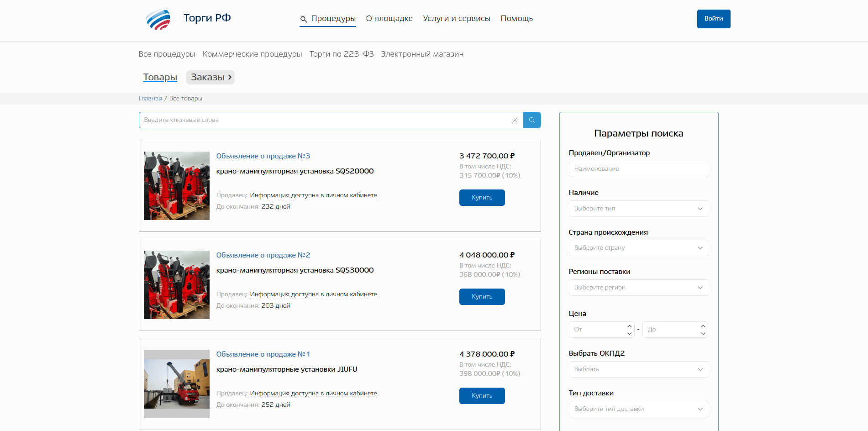Screen dimensions: 868x431
Task: Open the Страна происхождения dropdown
Action: (638, 248)
